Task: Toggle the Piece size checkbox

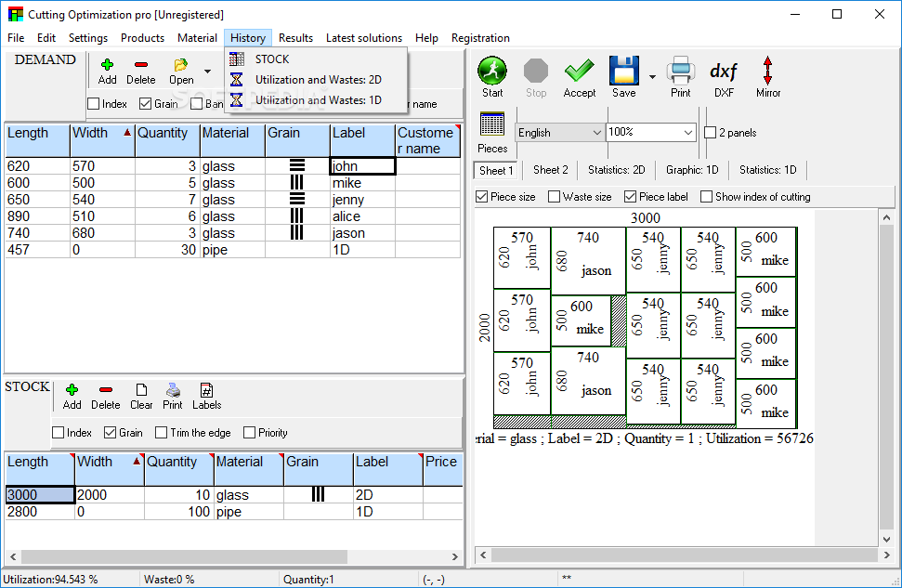Action: tap(482, 197)
